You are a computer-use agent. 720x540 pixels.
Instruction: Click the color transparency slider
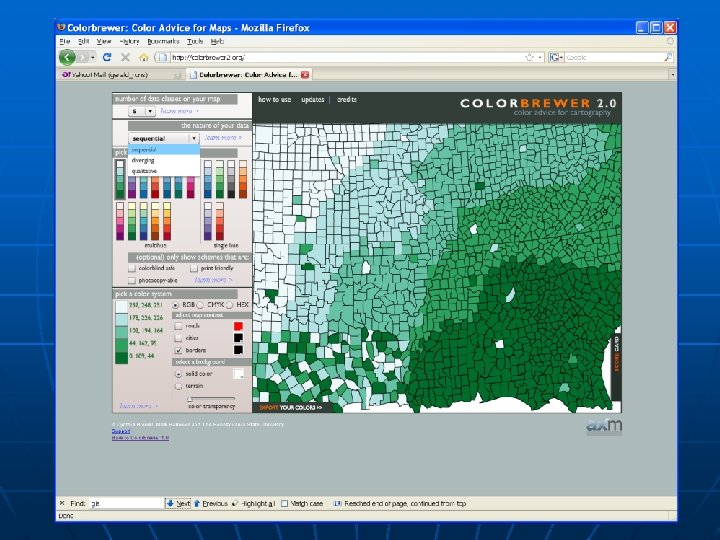pyautogui.click(x=211, y=399)
